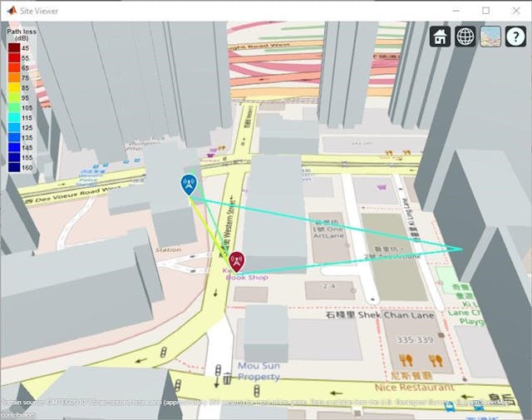The height and width of the screenshot is (420, 532).
Task: Open the basemap picker
Action: point(490,37)
